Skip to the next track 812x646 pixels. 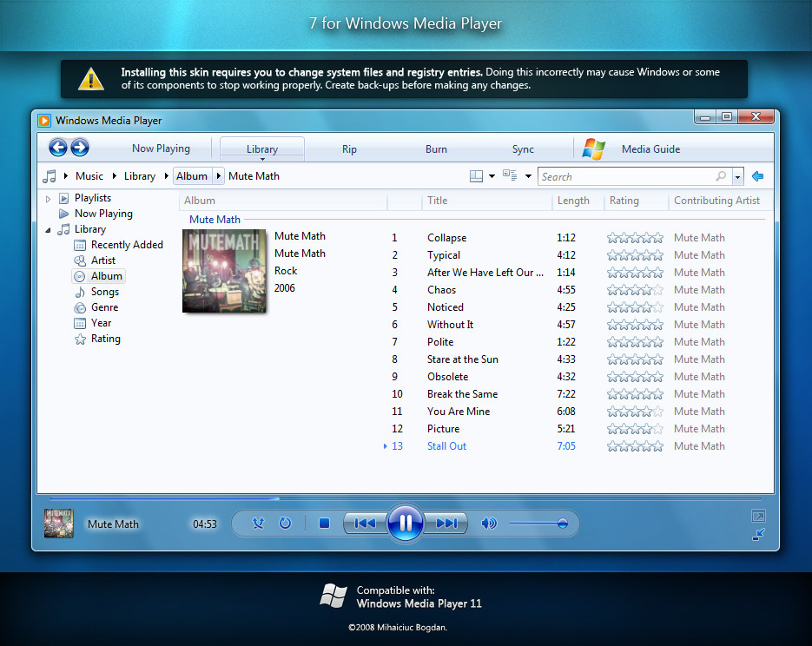[x=446, y=523]
